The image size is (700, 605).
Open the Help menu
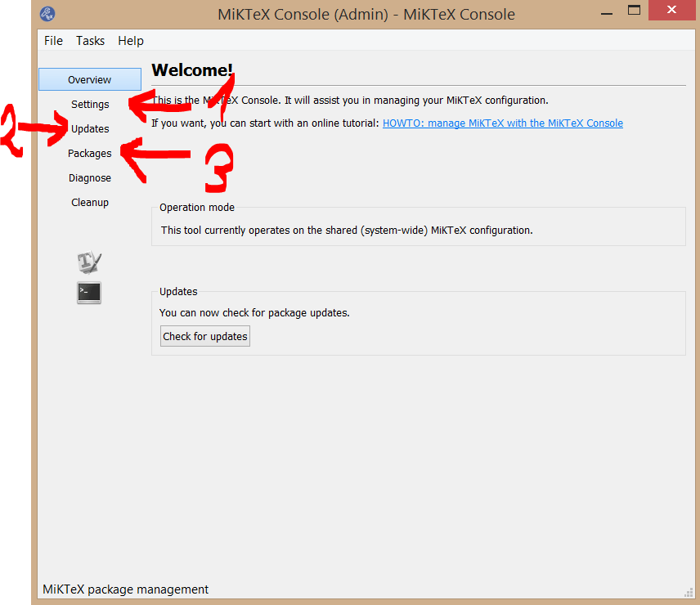click(131, 41)
